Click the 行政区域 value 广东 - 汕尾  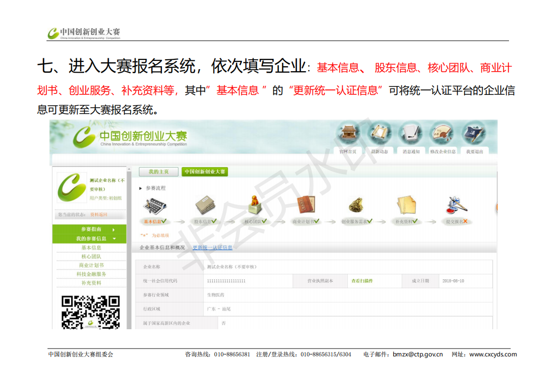[x=219, y=309]
